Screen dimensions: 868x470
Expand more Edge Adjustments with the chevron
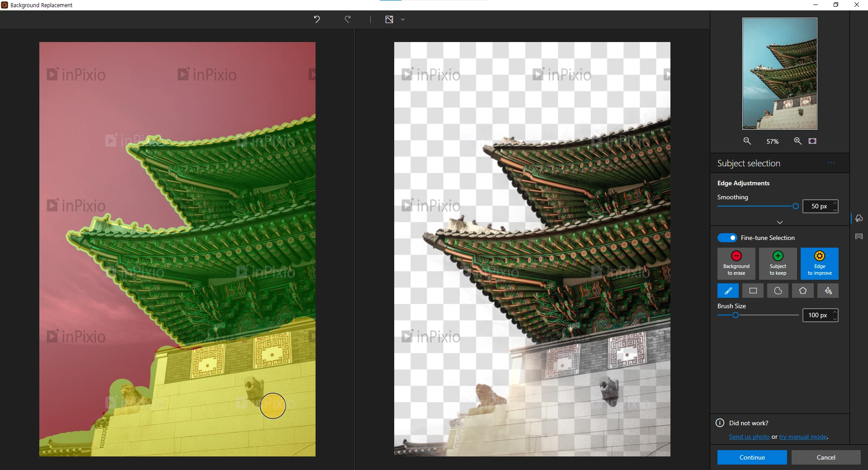780,222
